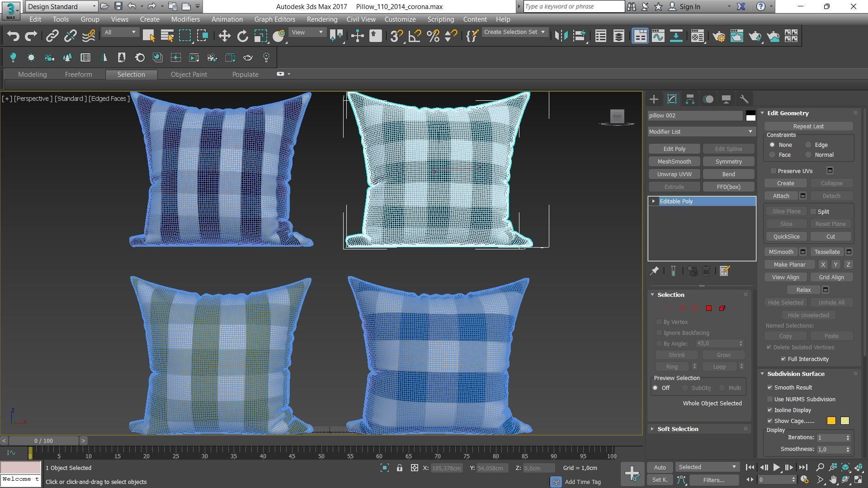Click the Attach button
The width and height of the screenshot is (868, 488).
coord(781,196)
